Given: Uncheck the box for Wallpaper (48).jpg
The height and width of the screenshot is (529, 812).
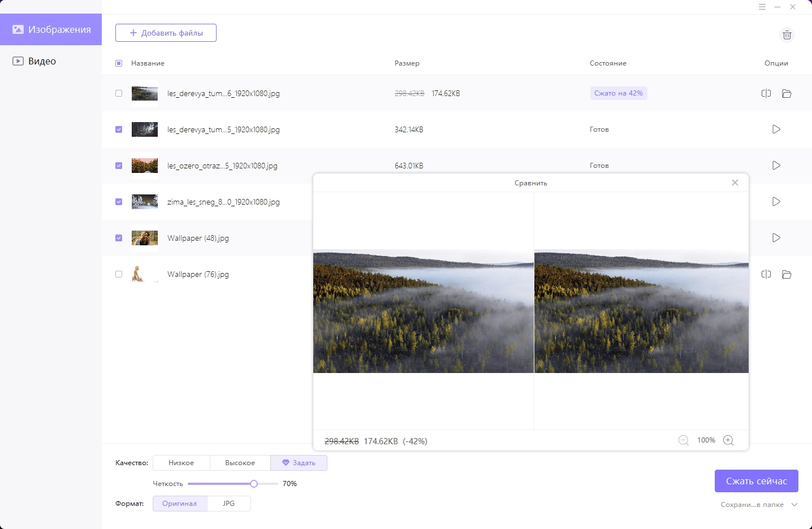Looking at the screenshot, I should pos(119,238).
